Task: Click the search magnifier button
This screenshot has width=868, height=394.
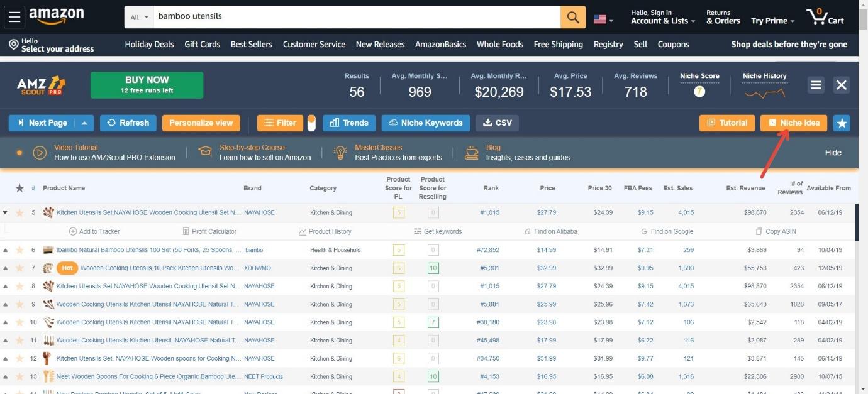Action: pos(573,17)
